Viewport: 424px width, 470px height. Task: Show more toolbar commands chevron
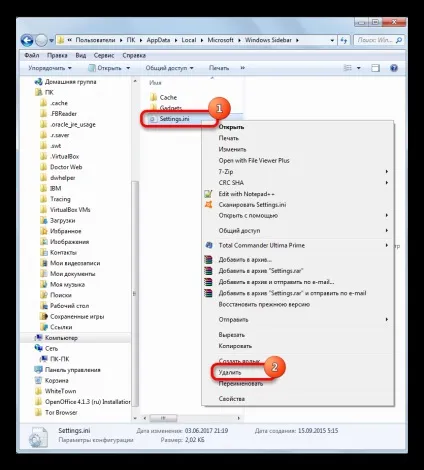[243, 68]
